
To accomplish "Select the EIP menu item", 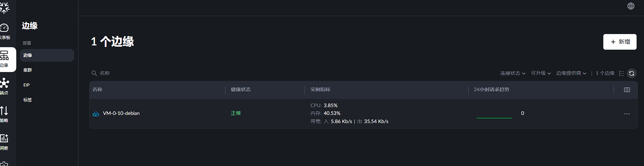I will (27, 85).
